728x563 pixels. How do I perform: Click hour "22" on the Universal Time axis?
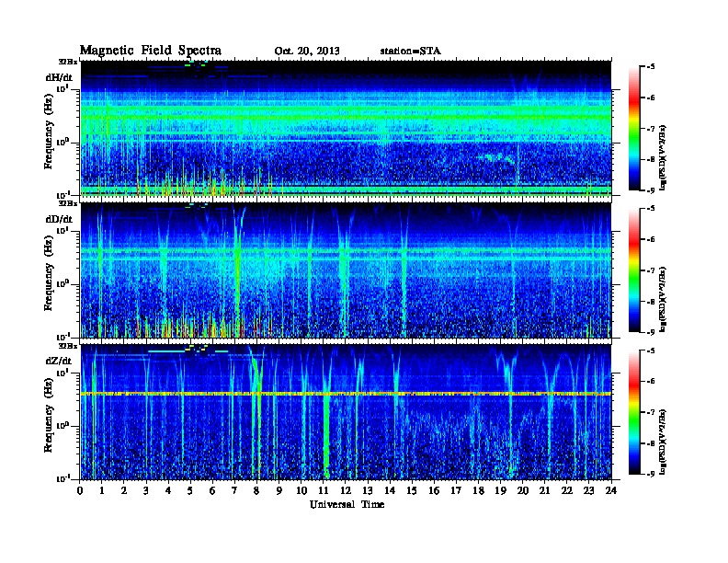point(567,490)
